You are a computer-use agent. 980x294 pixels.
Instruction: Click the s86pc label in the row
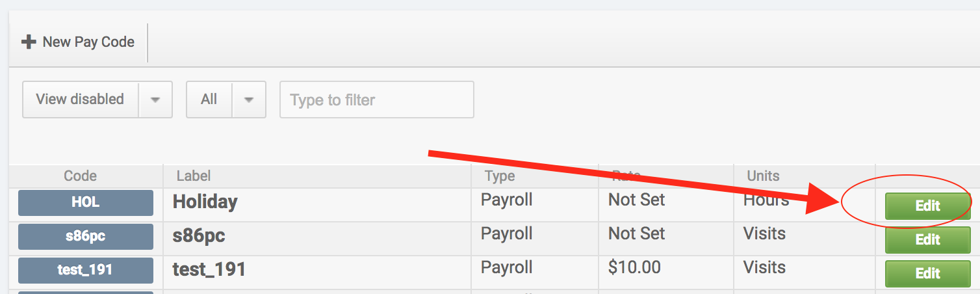[199, 235]
